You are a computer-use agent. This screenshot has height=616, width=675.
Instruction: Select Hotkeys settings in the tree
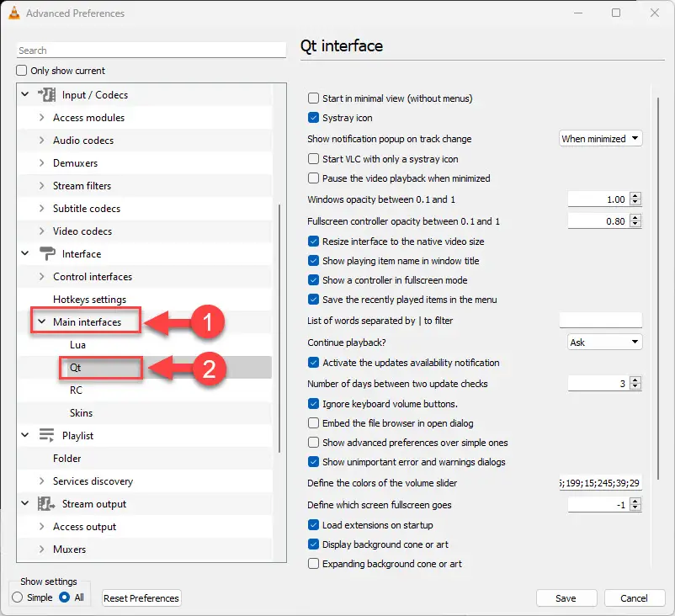(89, 300)
